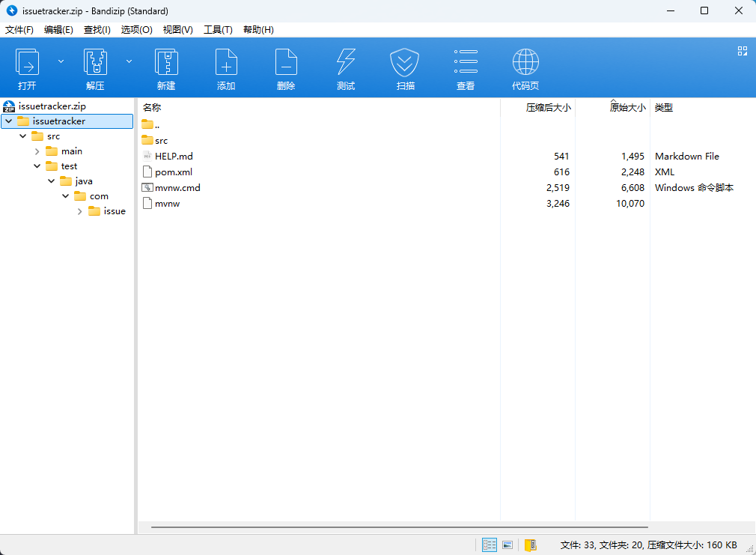This screenshot has width=756, height=555.
Task: Click the New archive (新建) icon
Action: [166, 61]
